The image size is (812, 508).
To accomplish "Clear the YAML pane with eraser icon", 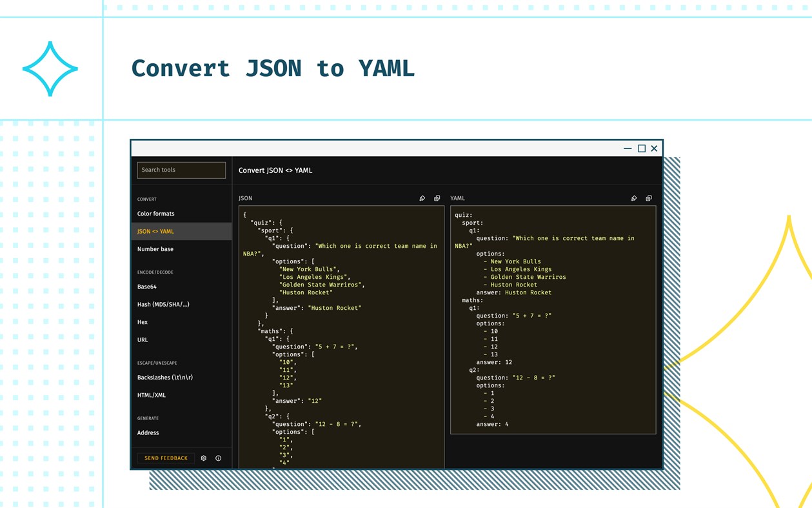I will pos(634,198).
